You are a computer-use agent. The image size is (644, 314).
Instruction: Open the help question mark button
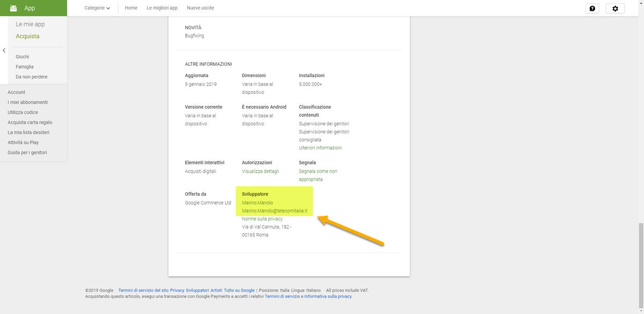pos(592,9)
